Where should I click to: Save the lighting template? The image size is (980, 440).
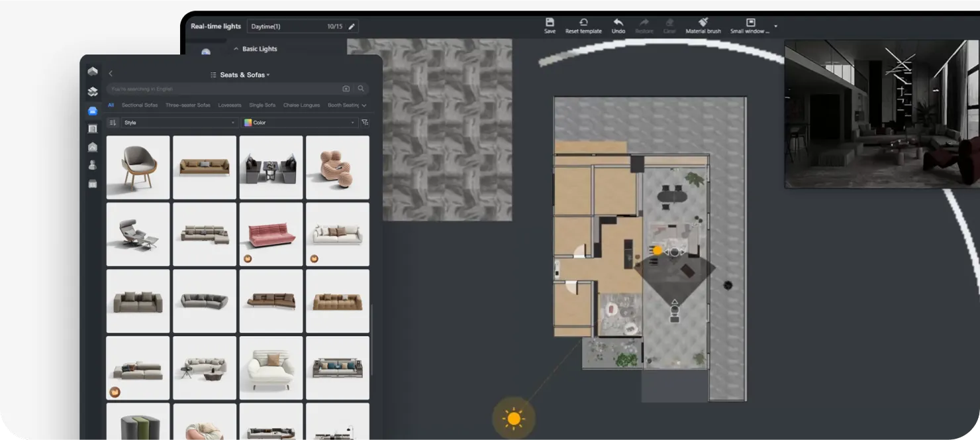pos(550,25)
